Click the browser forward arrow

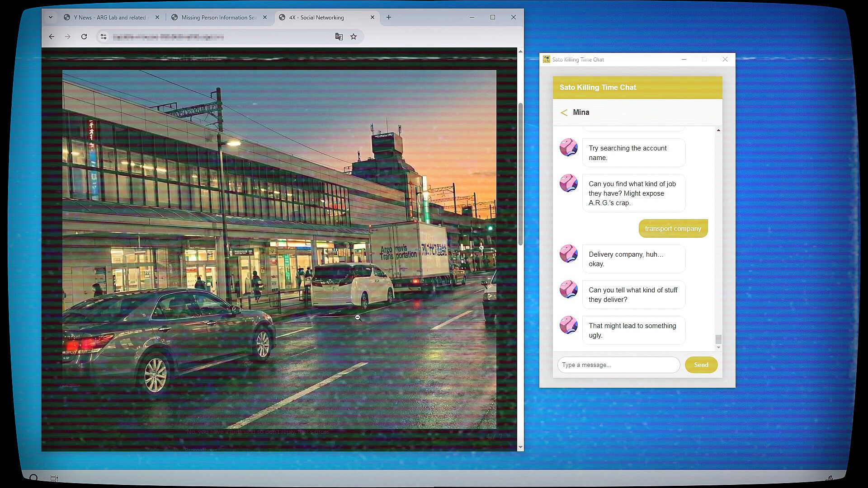pyautogui.click(x=68, y=37)
